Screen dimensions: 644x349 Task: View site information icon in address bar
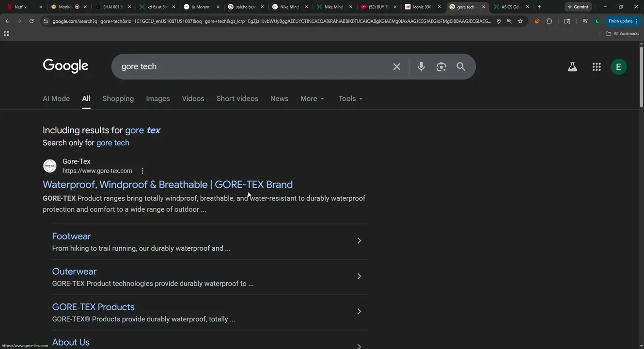pyautogui.click(x=46, y=21)
